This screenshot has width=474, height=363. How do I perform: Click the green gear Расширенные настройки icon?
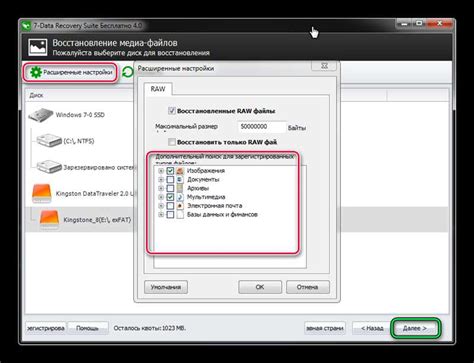pos(35,72)
